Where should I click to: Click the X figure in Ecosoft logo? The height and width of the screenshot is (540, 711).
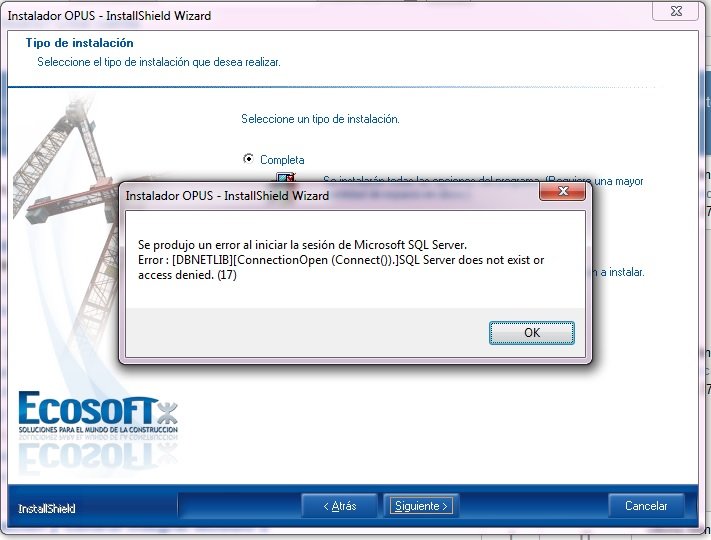point(166,410)
